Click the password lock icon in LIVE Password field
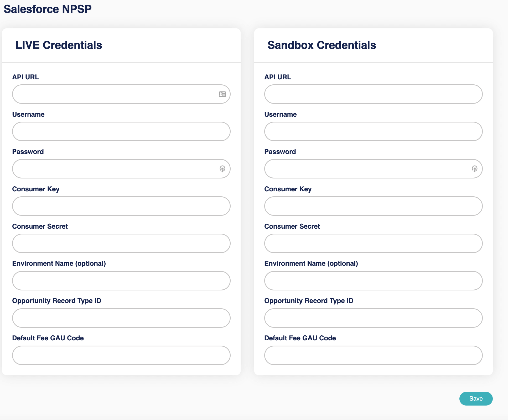 pyautogui.click(x=222, y=169)
